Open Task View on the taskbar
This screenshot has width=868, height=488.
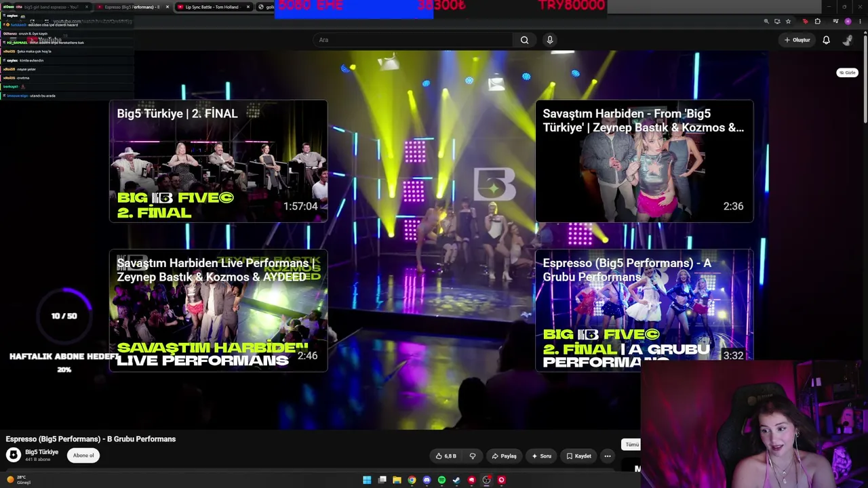382,480
